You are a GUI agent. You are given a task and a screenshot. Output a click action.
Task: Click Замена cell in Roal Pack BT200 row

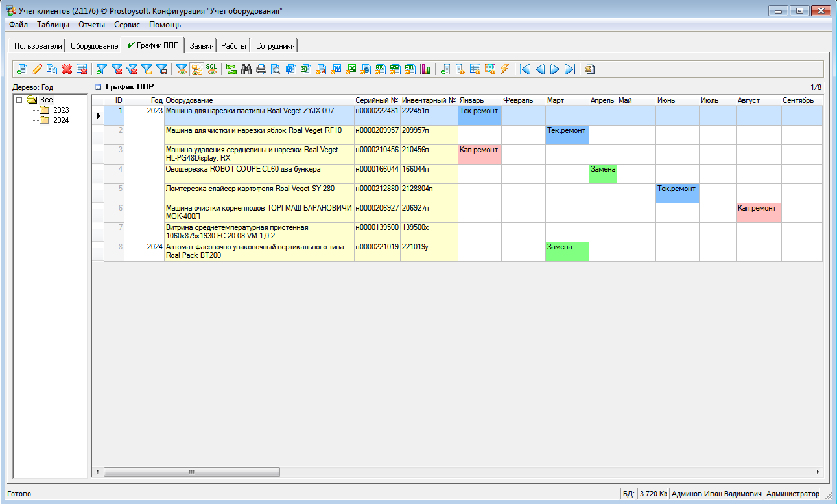567,251
